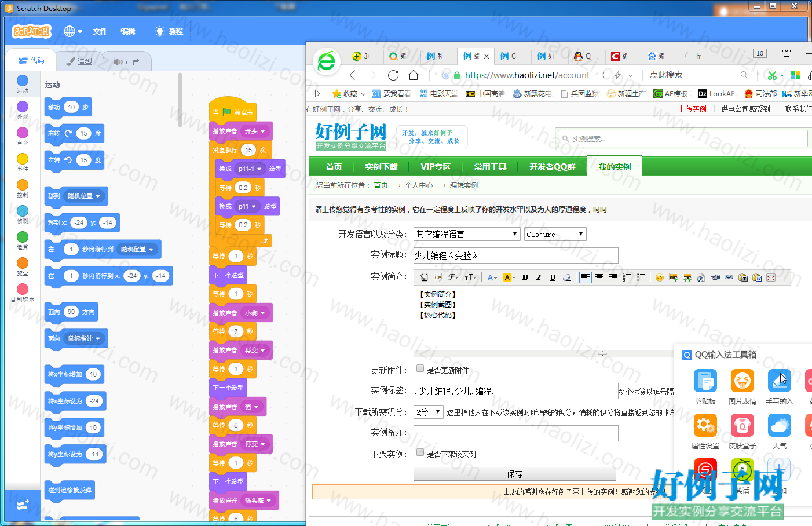Open costume dropdown p11-1 in script

point(249,169)
